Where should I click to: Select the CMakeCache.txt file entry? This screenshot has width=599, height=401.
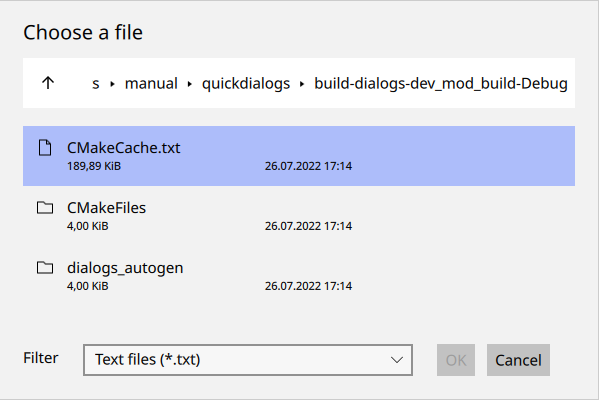299,156
